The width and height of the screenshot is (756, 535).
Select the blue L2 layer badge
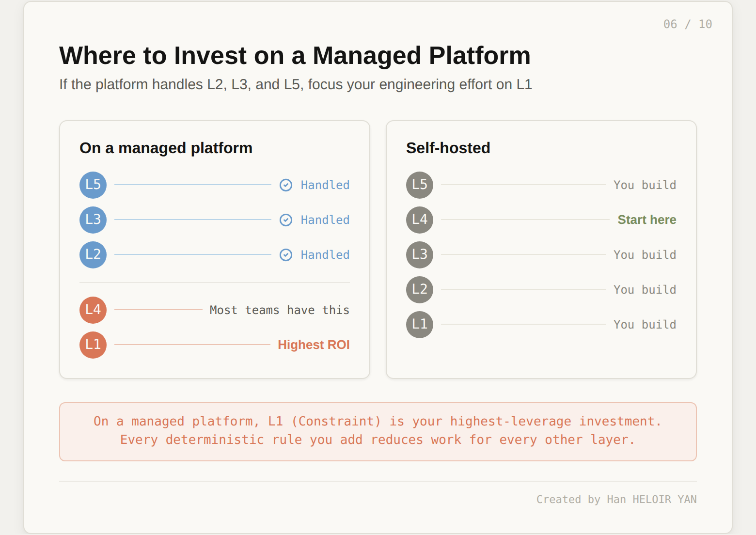click(x=93, y=254)
